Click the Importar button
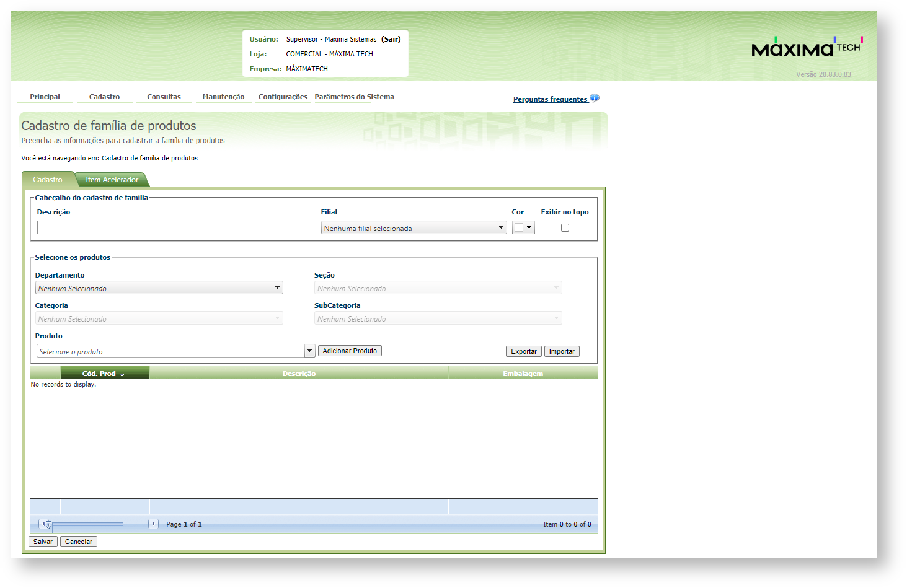The image size is (907, 588). [x=562, y=351]
